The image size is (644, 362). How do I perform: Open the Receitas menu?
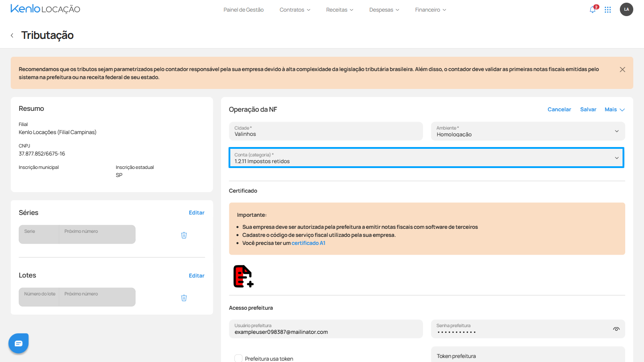[339, 9]
